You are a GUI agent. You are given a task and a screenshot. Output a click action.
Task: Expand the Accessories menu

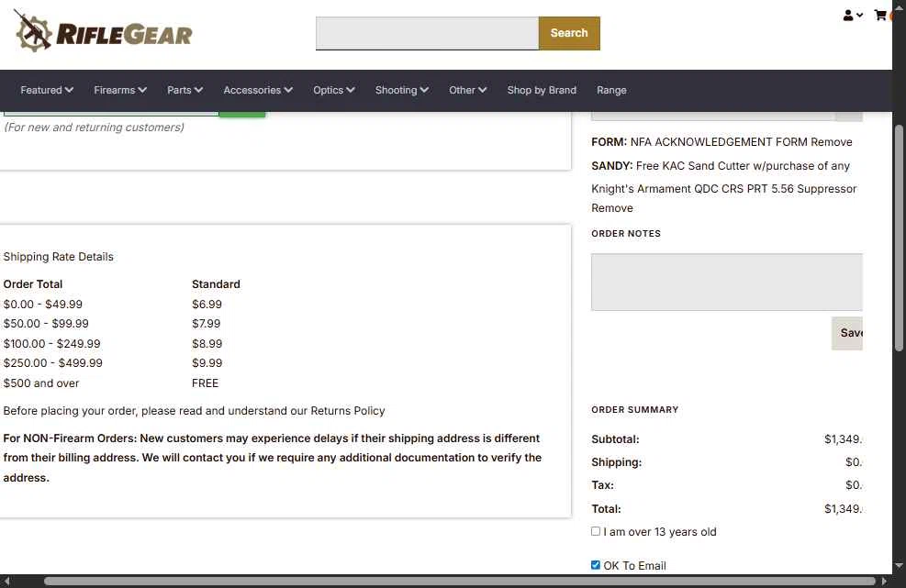[x=258, y=90]
